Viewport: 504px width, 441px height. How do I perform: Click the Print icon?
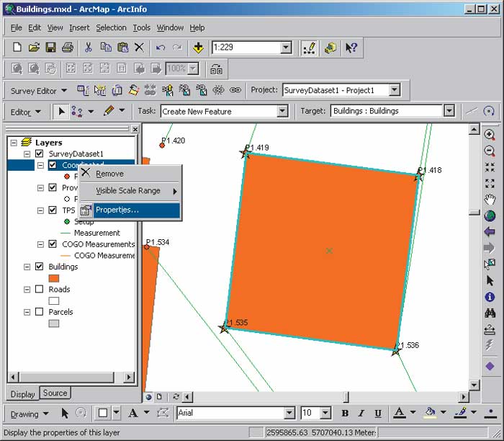click(x=68, y=48)
